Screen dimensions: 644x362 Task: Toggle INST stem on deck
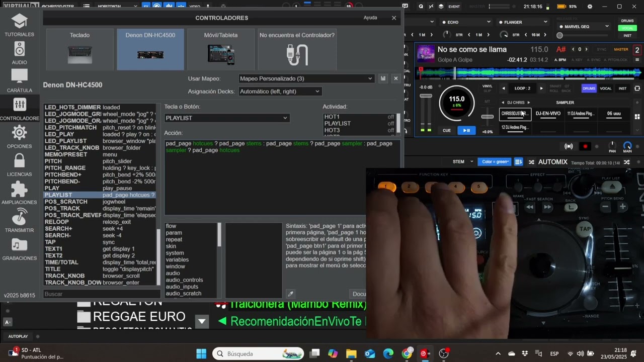622,88
